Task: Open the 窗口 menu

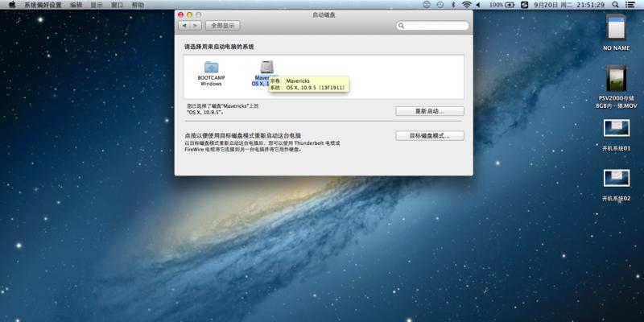Action: pos(117,5)
